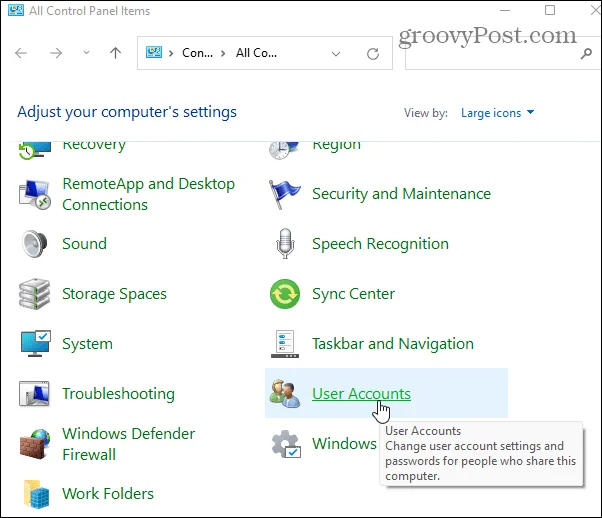The image size is (602, 518).
Task: Open Windows Defender Firewall link
Action: tap(129, 444)
